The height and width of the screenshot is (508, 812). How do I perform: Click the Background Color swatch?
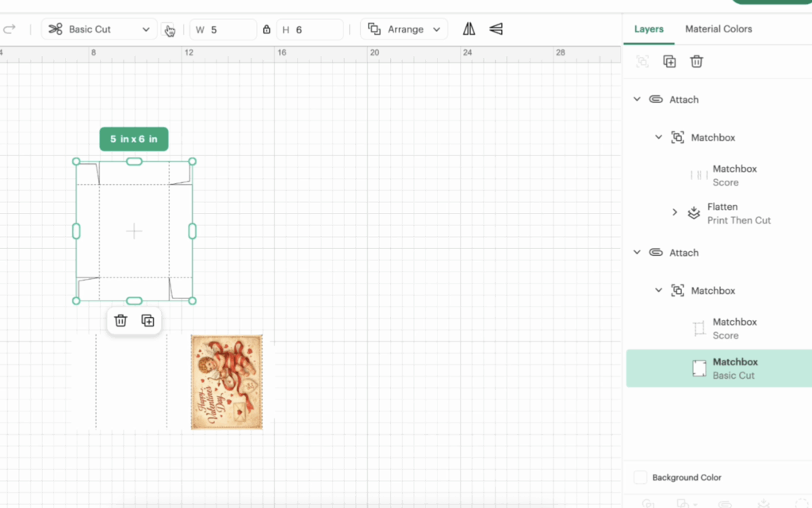pyautogui.click(x=641, y=478)
